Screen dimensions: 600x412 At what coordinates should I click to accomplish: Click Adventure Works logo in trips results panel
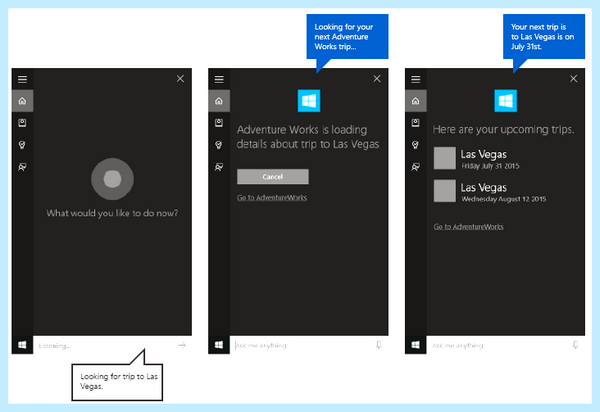pos(505,101)
